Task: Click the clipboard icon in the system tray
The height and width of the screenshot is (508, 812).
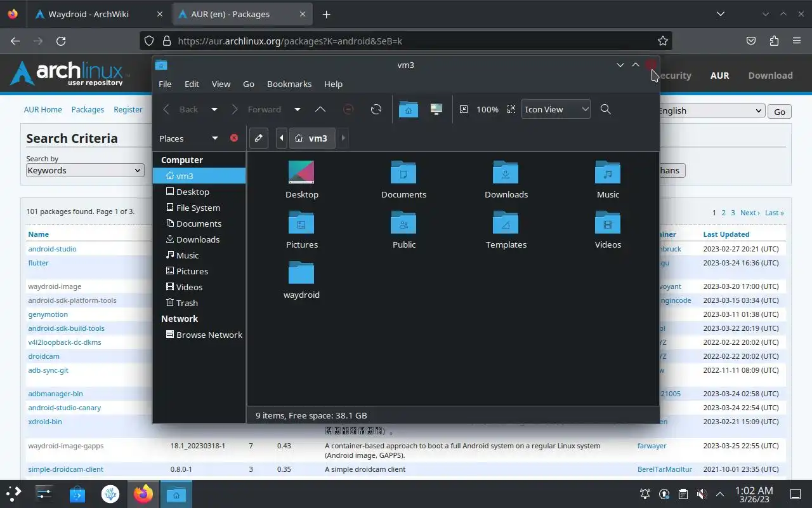Action: click(x=683, y=494)
